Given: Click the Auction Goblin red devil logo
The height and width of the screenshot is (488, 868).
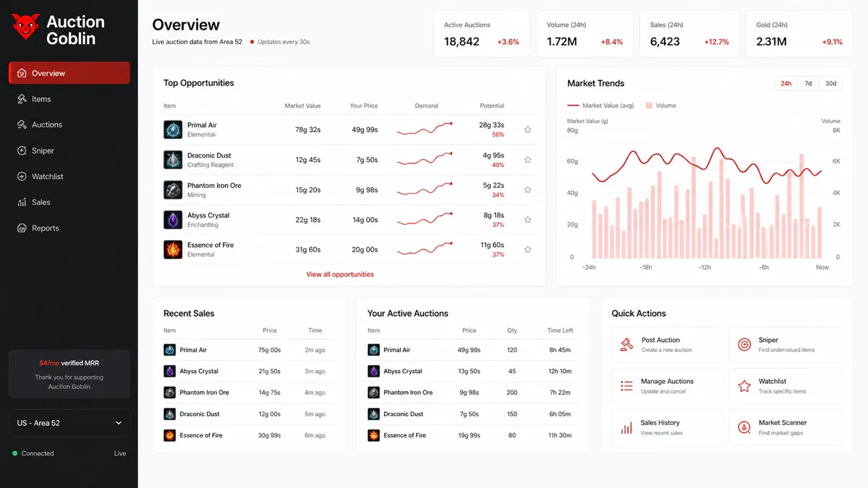Looking at the screenshot, I should [25, 28].
